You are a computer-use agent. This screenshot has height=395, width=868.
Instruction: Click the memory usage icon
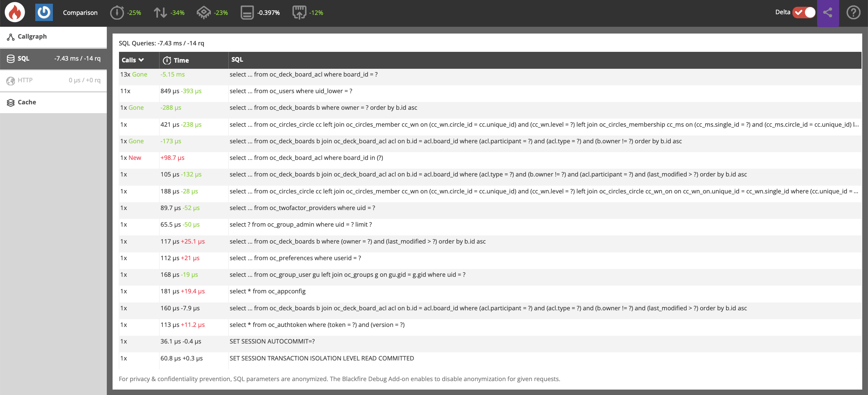pos(247,13)
